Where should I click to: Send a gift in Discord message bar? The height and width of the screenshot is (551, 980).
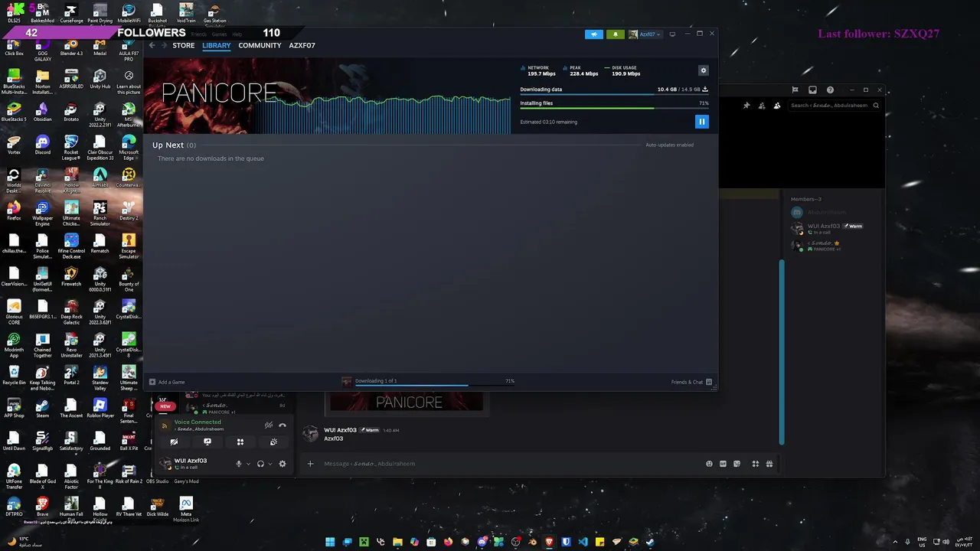click(769, 464)
